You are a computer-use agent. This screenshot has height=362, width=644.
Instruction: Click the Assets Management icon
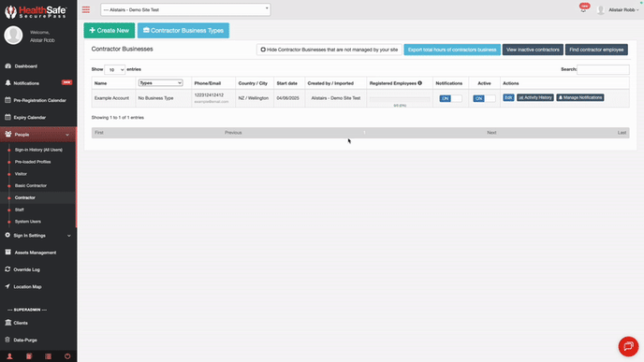7,252
